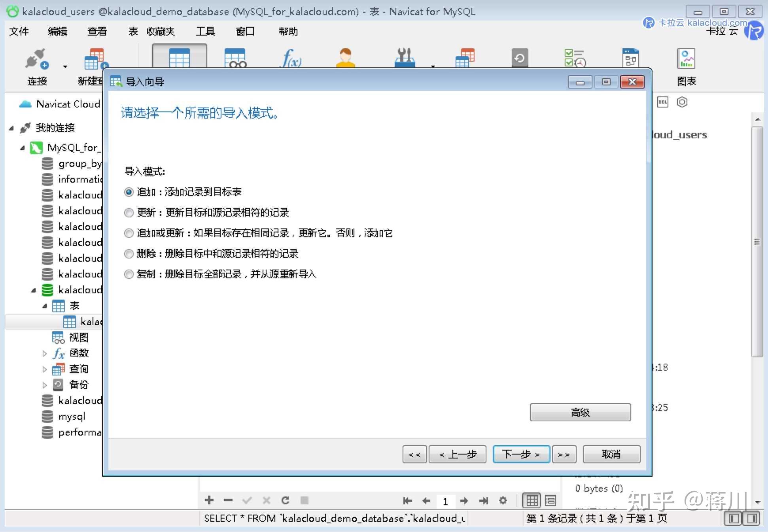
Task: Refresh records using the refresh icon
Action: (285, 500)
